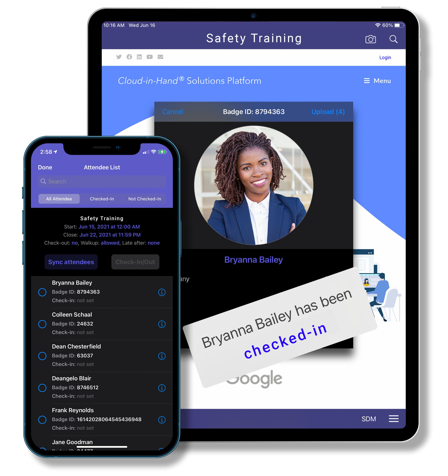Click Upload (4) button on tablet
This screenshot has height=476, width=448.
pyautogui.click(x=328, y=111)
